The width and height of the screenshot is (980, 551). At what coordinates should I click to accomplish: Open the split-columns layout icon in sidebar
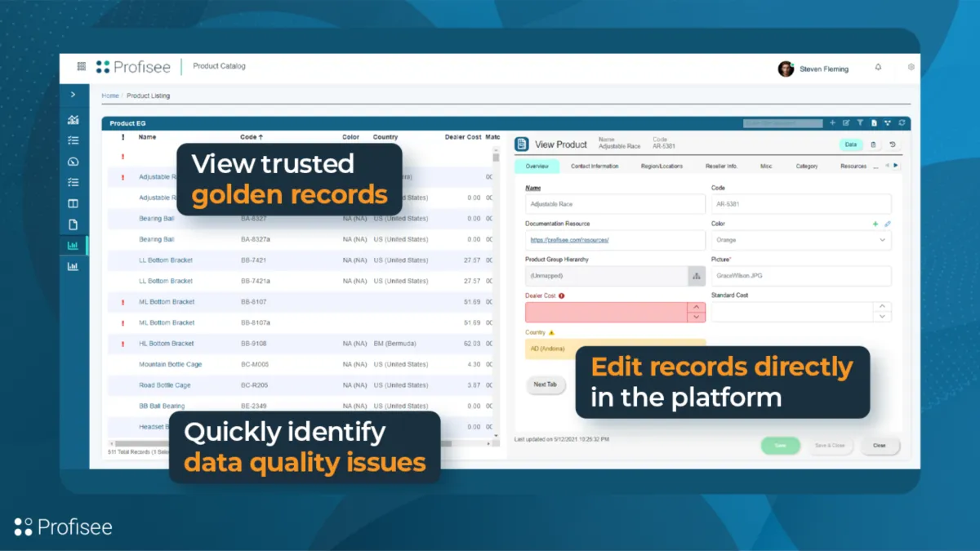73,203
